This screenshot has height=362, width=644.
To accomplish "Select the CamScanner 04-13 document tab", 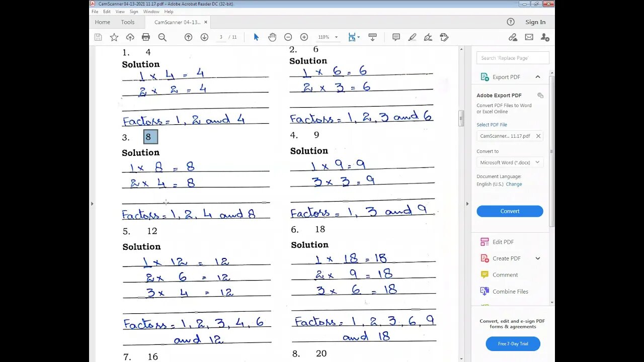I will coord(178,22).
